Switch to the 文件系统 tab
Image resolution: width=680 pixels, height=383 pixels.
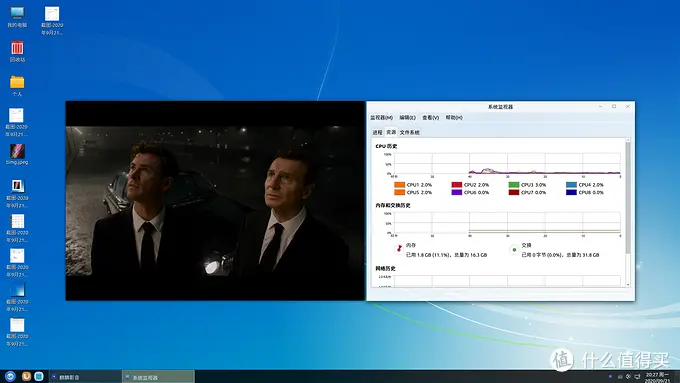[x=409, y=132]
